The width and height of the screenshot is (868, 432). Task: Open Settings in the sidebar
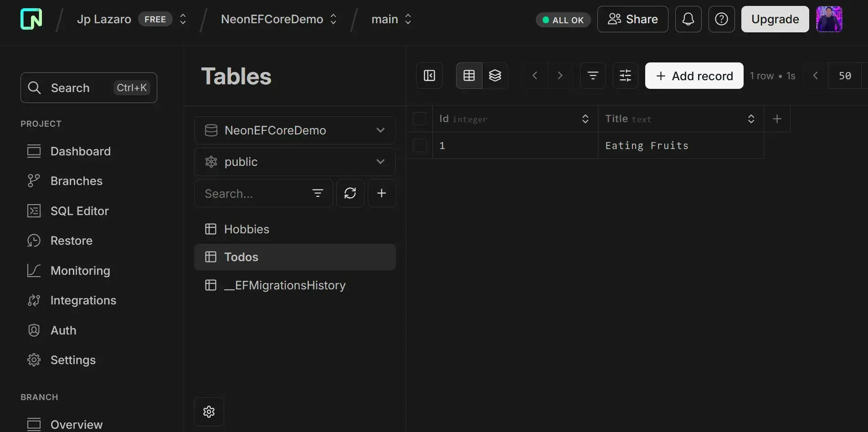(61, 360)
